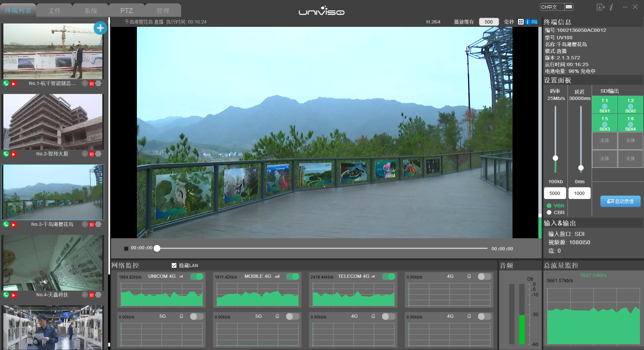Image resolution: width=644 pixels, height=350 pixels.
Task: Open the 系统 tab
Action: click(91, 10)
